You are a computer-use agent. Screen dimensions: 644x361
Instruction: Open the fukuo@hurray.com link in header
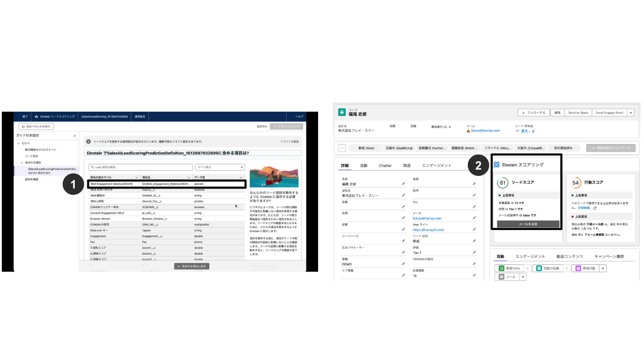tap(485, 130)
